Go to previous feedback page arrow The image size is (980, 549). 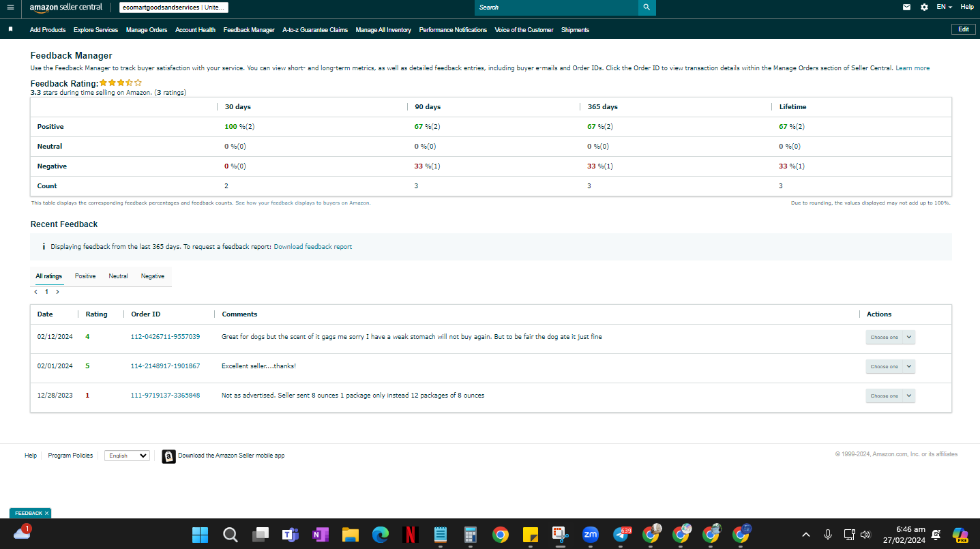pos(35,292)
